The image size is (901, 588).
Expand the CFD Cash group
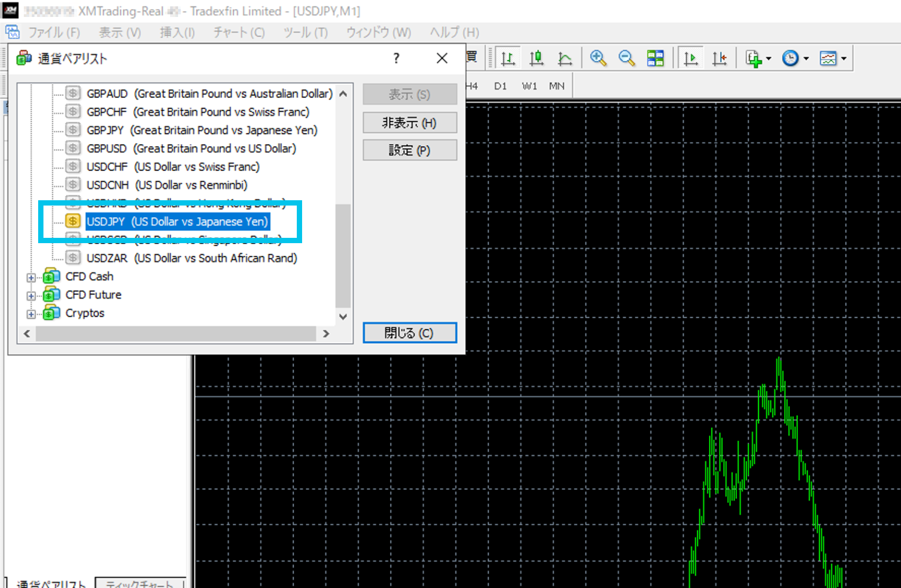pos(31,278)
